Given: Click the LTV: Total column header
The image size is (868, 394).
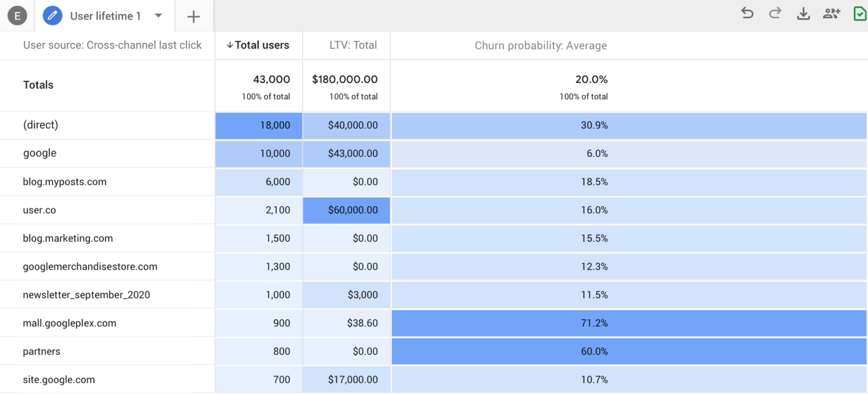Looking at the screenshot, I should click(x=353, y=45).
